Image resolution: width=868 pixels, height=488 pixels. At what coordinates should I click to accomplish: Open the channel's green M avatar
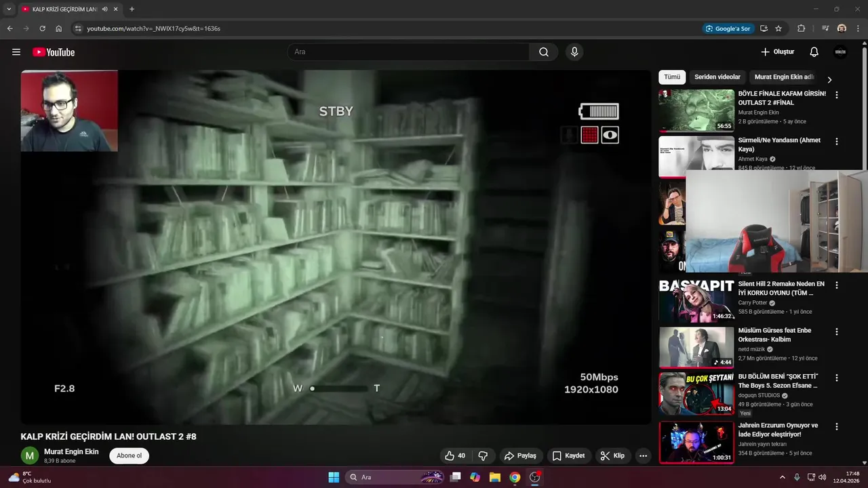pyautogui.click(x=29, y=455)
